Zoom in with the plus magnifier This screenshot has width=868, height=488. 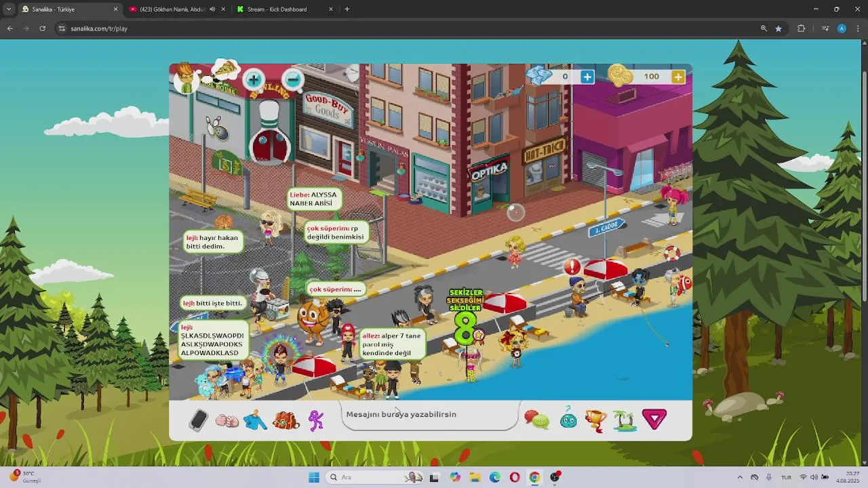(x=254, y=80)
